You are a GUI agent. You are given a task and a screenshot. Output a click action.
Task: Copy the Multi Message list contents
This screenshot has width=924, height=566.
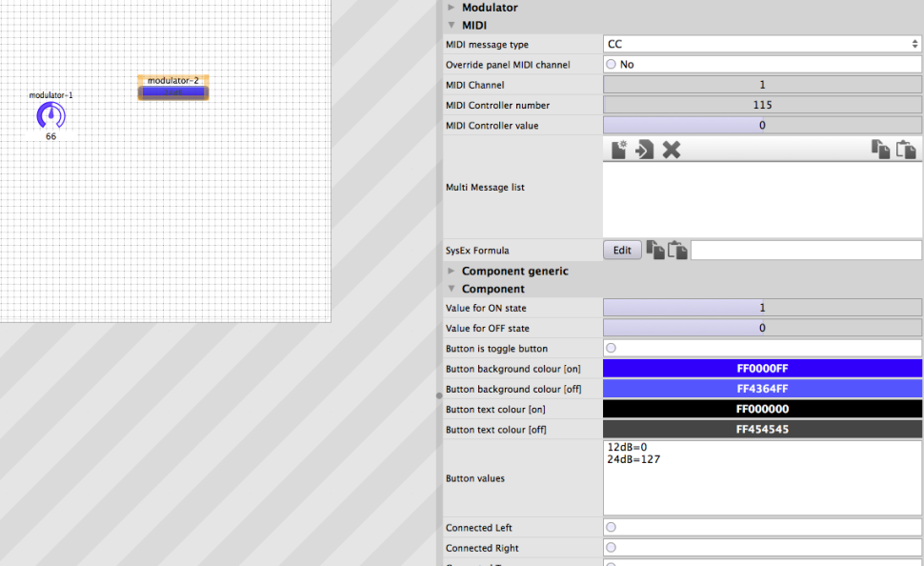click(x=881, y=150)
